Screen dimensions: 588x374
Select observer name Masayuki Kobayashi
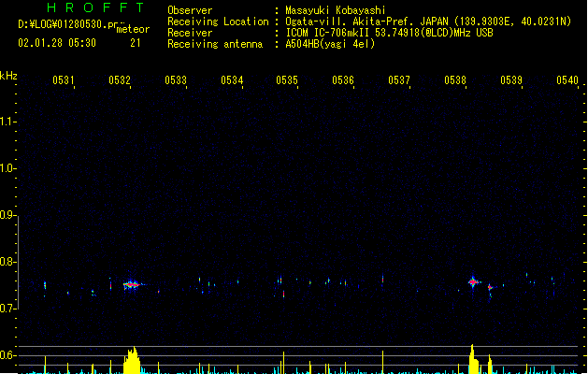(336, 10)
